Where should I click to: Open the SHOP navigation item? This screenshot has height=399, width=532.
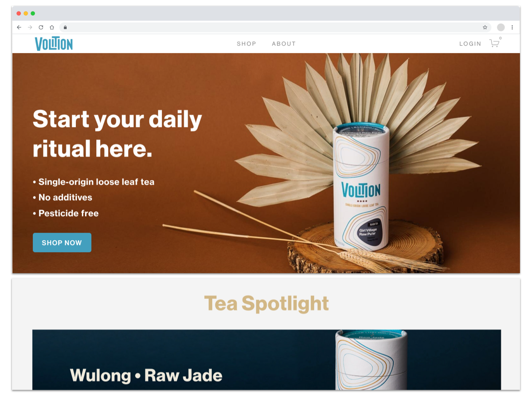[x=246, y=43]
